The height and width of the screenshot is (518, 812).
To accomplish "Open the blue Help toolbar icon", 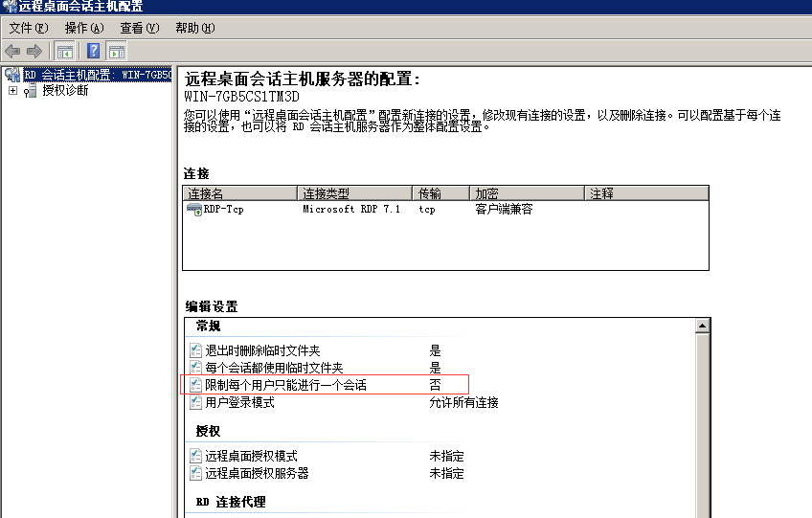I will pyautogui.click(x=94, y=52).
